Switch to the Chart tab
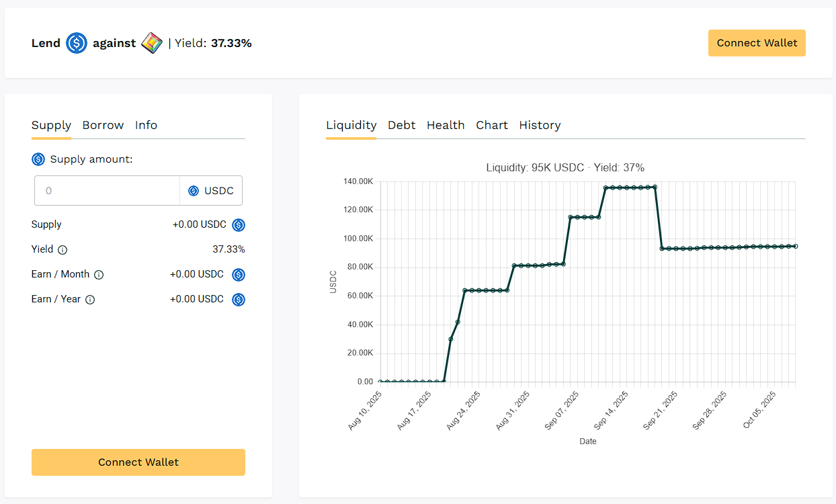Viewport: 836px width, 504px height. 492,125
